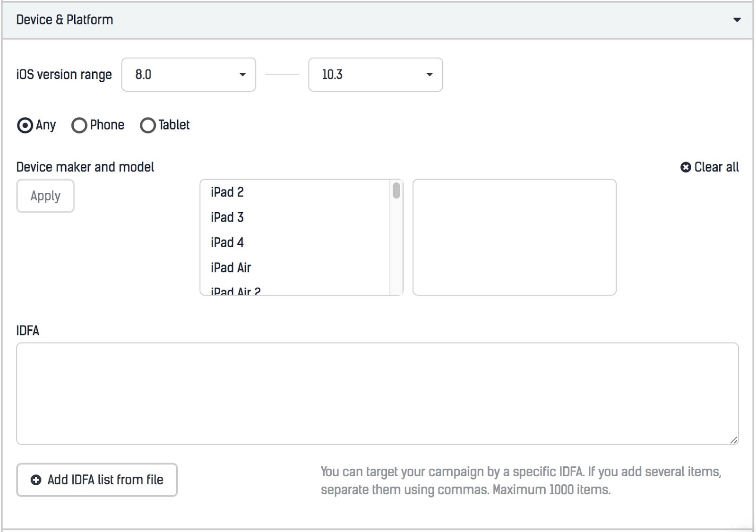Screen dimensions: 756x532
Task: Click the Clear all X icon
Action: click(x=686, y=167)
